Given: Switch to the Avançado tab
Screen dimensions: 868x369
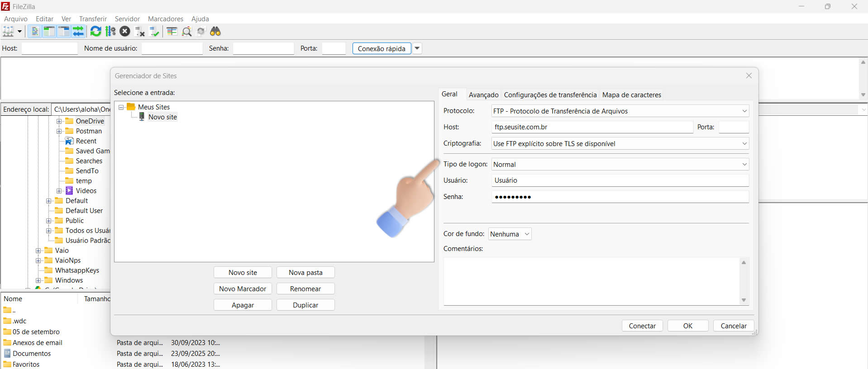Looking at the screenshot, I should tap(483, 95).
